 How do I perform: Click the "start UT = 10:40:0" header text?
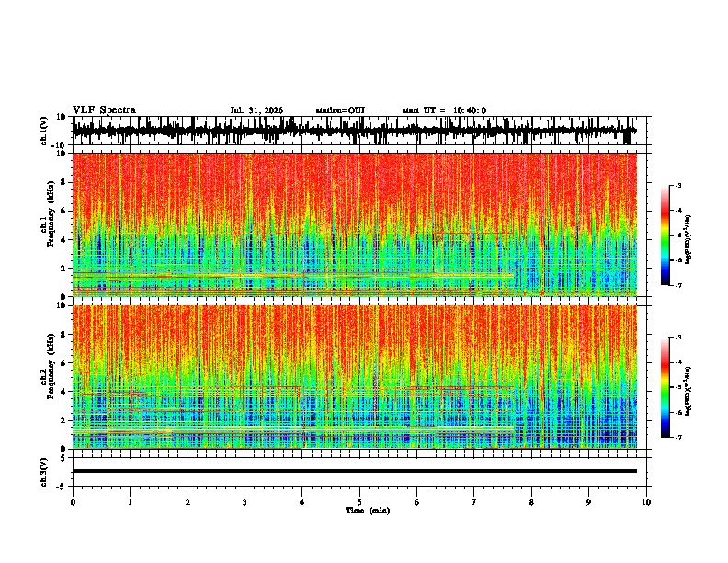click(x=444, y=110)
